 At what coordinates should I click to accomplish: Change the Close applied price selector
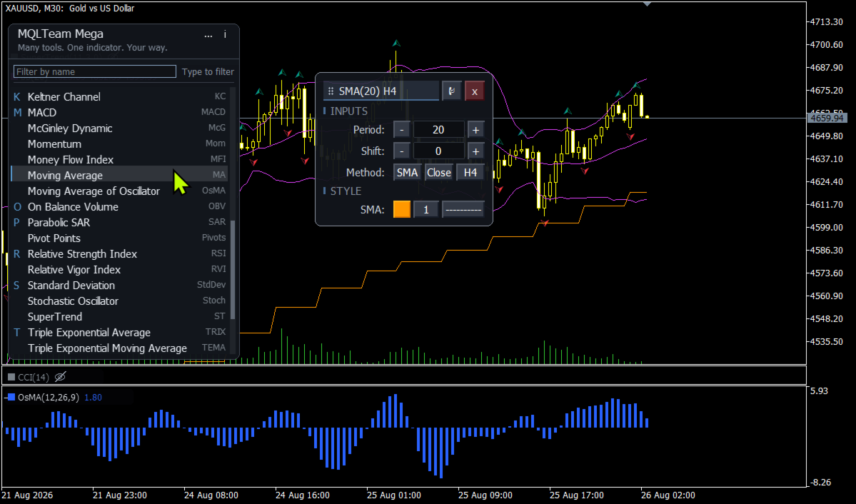439,173
